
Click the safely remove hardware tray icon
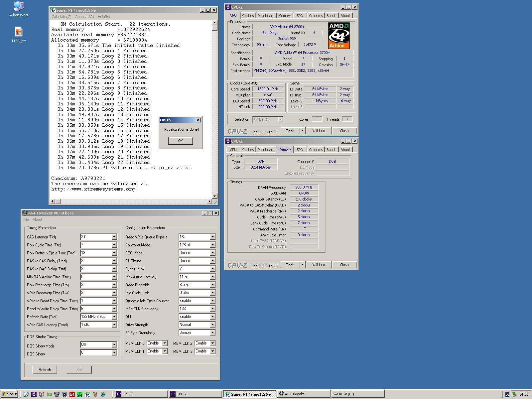click(514, 394)
